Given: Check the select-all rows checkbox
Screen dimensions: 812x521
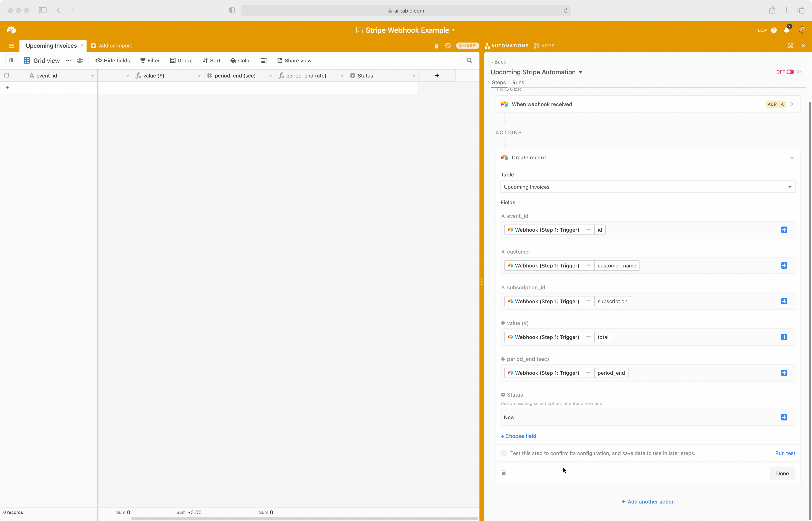Looking at the screenshot, I should tap(7, 76).
